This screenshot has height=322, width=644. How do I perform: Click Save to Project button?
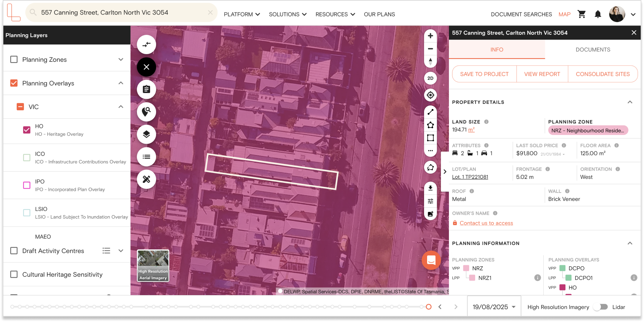(484, 74)
